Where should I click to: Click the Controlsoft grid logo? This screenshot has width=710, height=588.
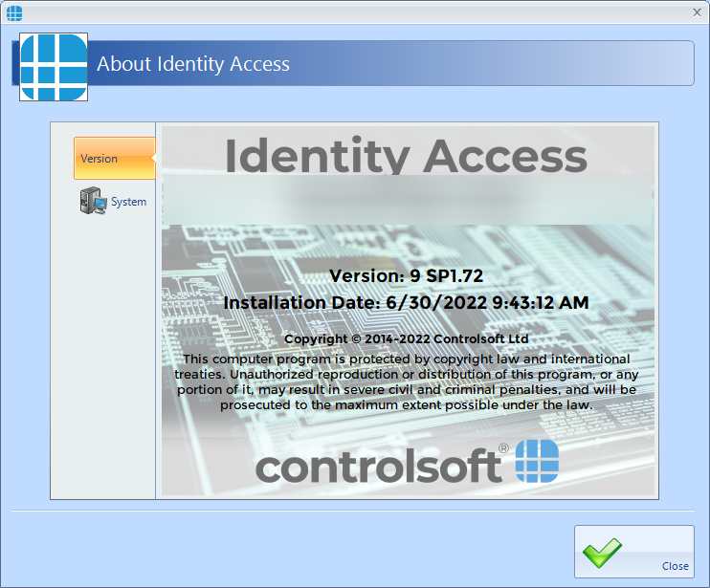(537, 461)
